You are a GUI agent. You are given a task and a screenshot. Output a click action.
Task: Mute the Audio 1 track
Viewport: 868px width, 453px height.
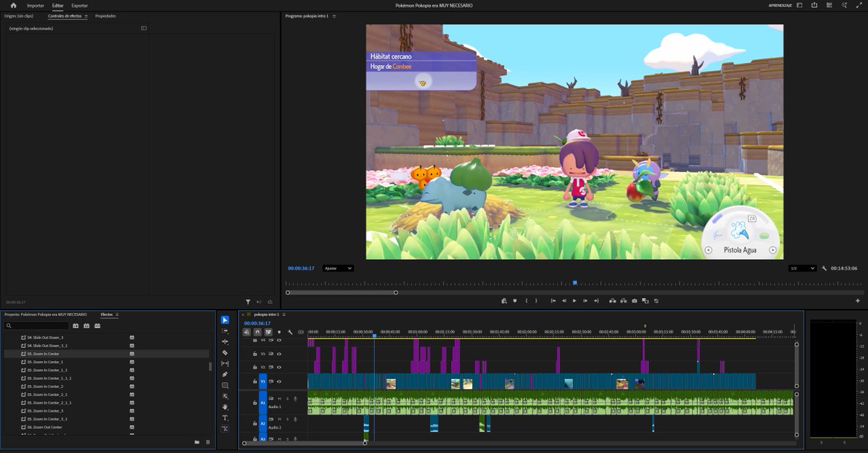[278, 397]
